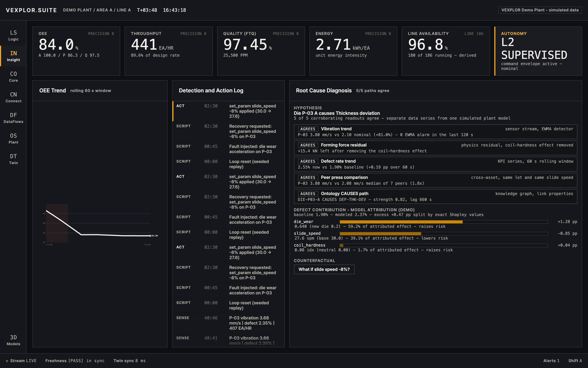The image size is (588, 368).
Task: Click the 5/5 paths agree label
Action: point(372,91)
